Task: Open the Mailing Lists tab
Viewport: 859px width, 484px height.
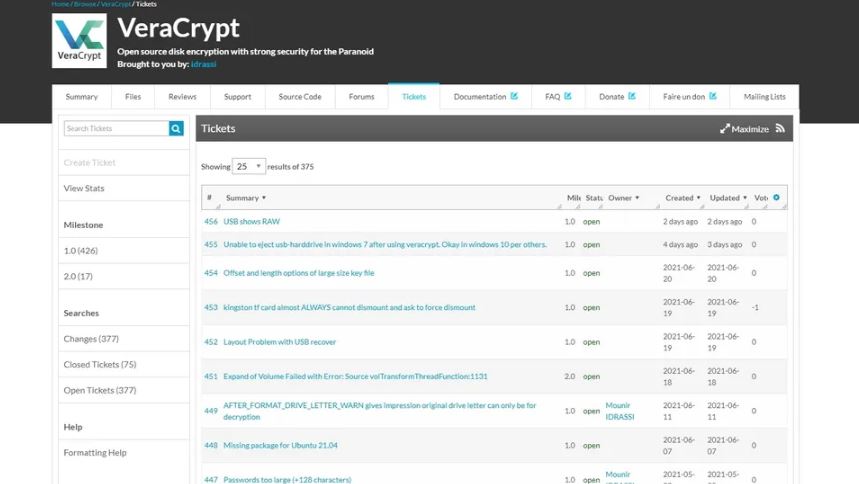Action: coord(764,96)
